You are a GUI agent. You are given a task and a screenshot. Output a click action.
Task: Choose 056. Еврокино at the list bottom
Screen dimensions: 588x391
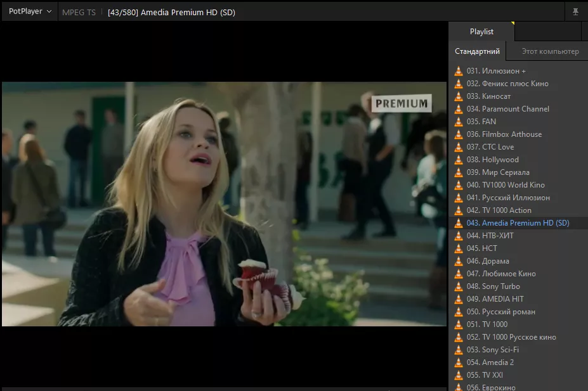pyautogui.click(x=519, y=387)
